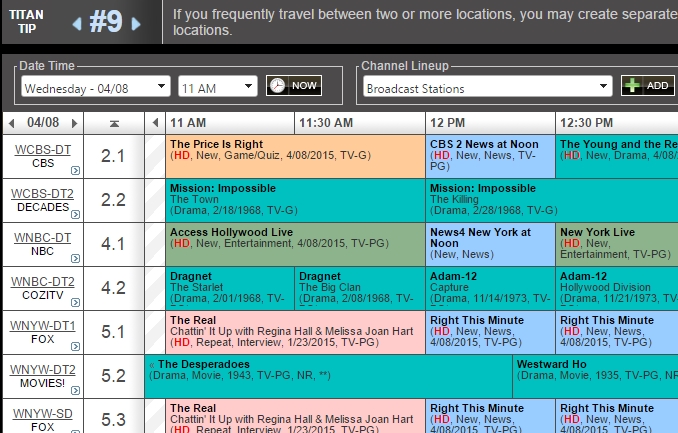Open WNBC-DT NBC channel details arrow icon
678x433 pixels.
[75, 258]
